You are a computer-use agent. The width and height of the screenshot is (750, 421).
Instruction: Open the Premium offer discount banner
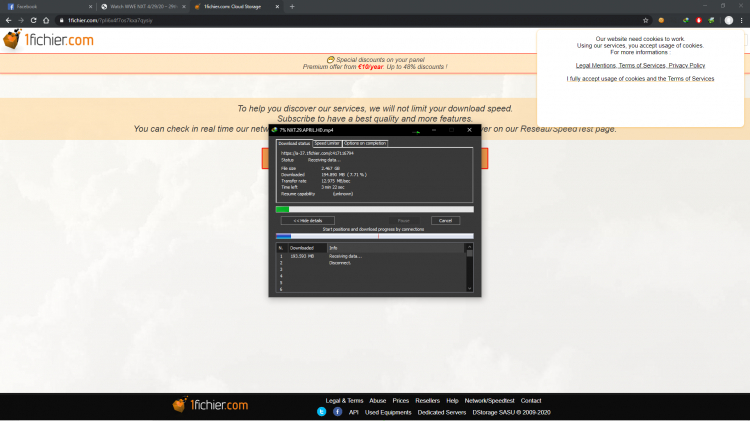coord(375,63)
